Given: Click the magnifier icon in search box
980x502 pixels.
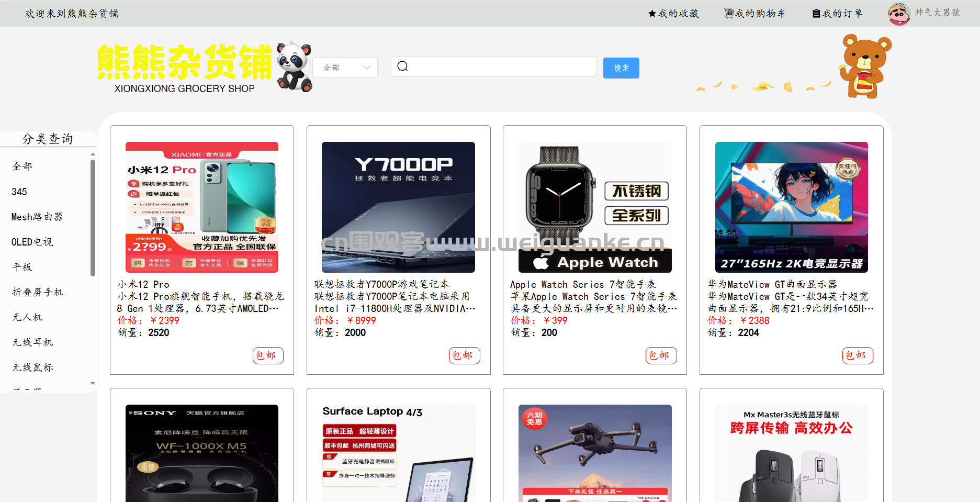Looking at the screenshot, I should (x=402, y=66).
